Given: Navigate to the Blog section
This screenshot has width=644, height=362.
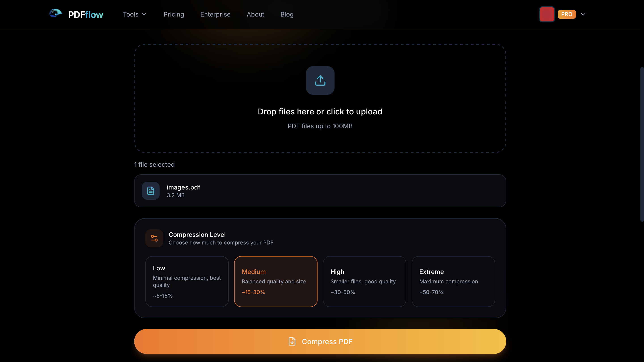Looking at the screenshot, I should pos(287,14).
